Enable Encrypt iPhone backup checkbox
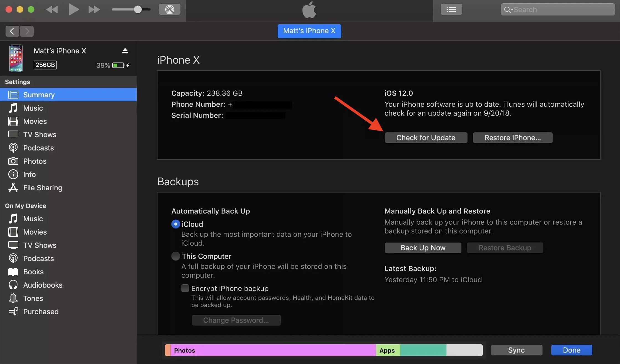This screenshot has height=364, width=620. [185, 288]
